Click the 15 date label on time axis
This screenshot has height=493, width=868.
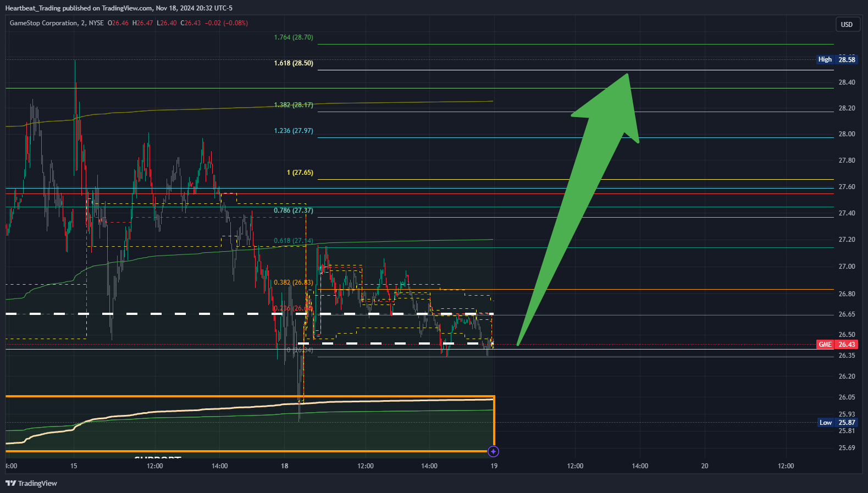tap(74, 466)
